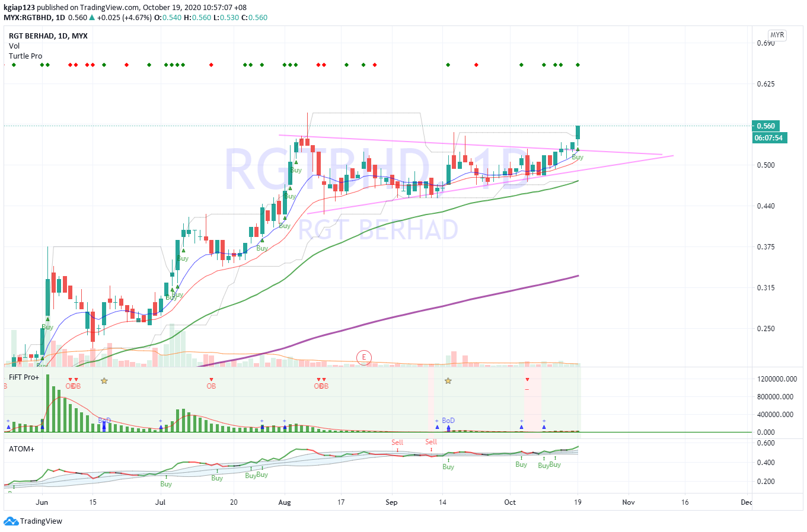Click the Aug date label on time axis
This screenshot has height=532, width=807.
285,502
